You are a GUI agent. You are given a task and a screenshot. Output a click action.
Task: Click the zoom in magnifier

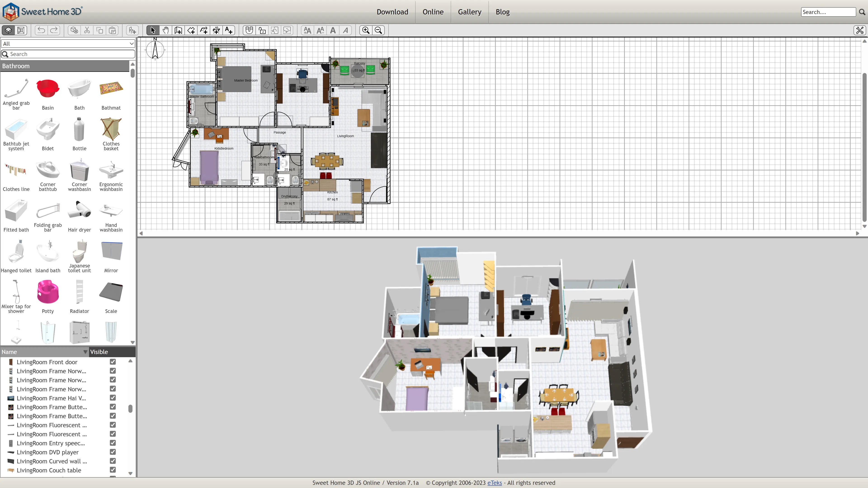tap(366, 30)
